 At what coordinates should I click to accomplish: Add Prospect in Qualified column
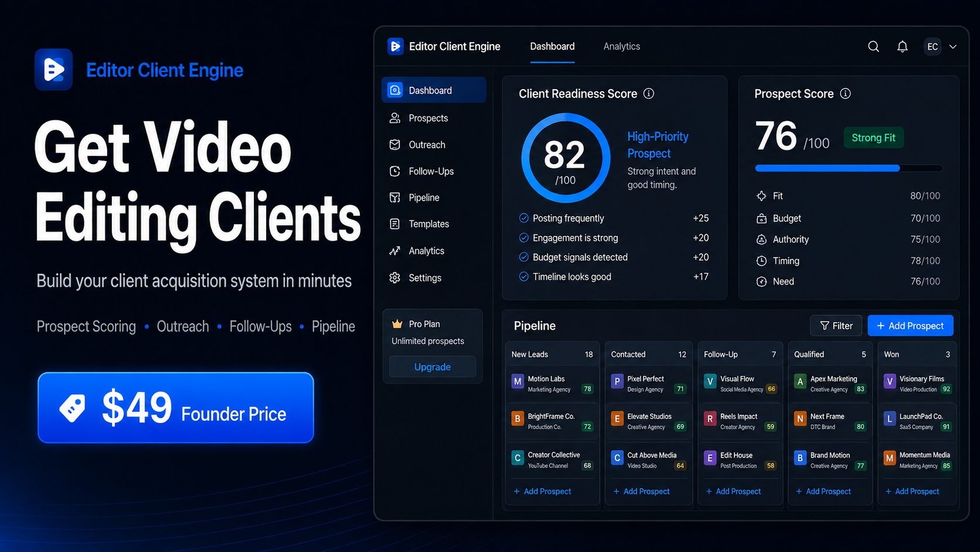(x=824, y=492)
